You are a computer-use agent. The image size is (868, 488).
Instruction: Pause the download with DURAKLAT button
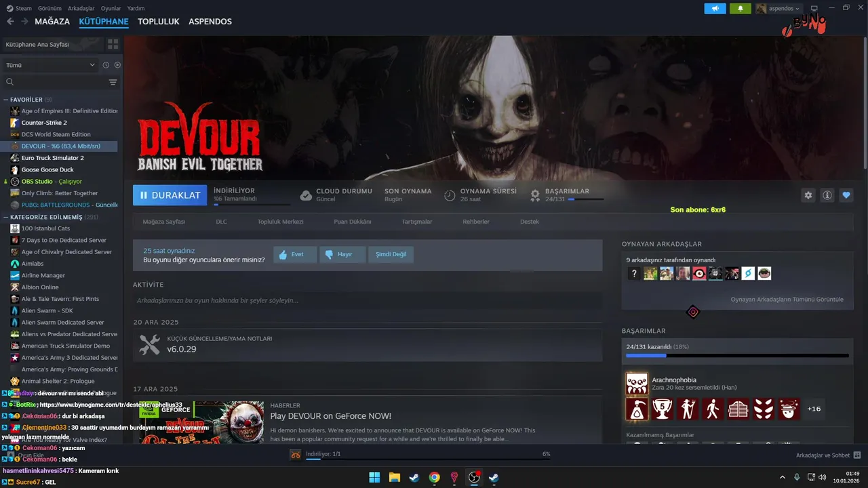click(x=170, y=195)
